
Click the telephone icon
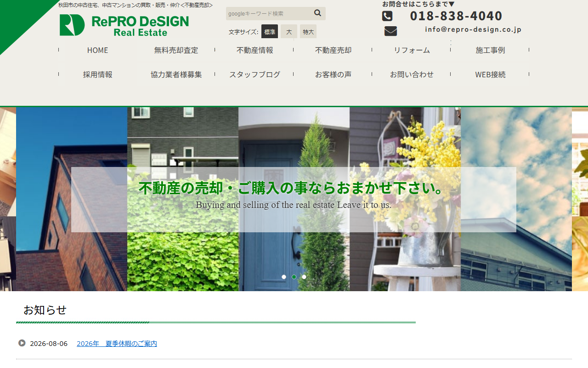point(387,16)
